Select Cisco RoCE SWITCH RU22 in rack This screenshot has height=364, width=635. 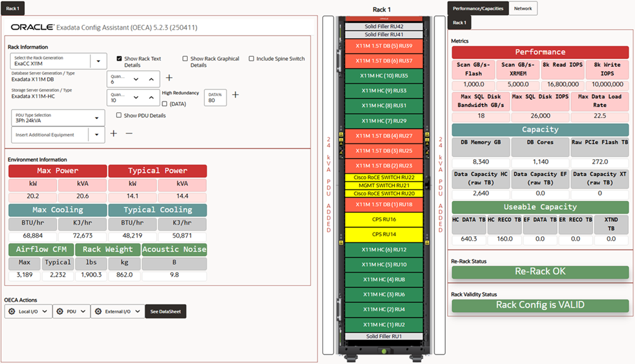(384, 178)
